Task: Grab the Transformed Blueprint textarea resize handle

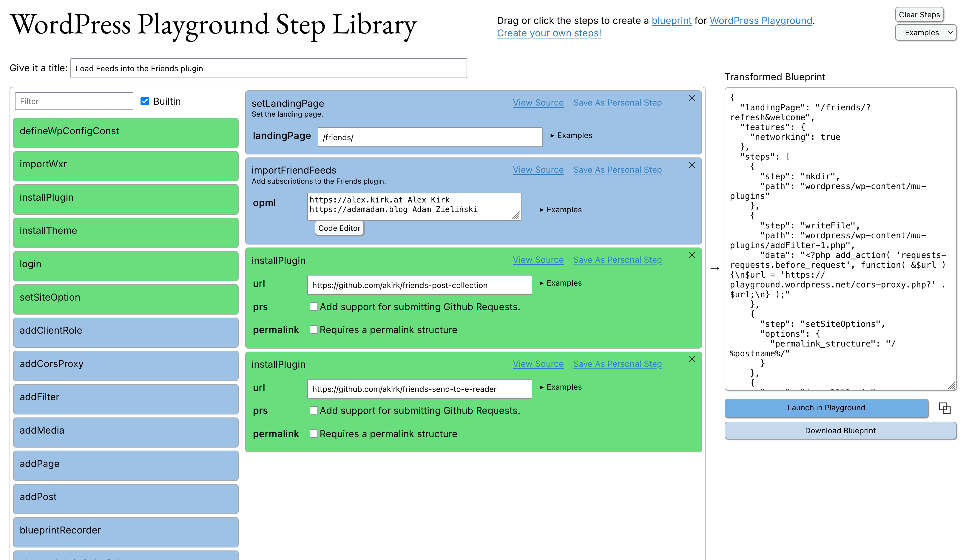Action: [951, 386]
